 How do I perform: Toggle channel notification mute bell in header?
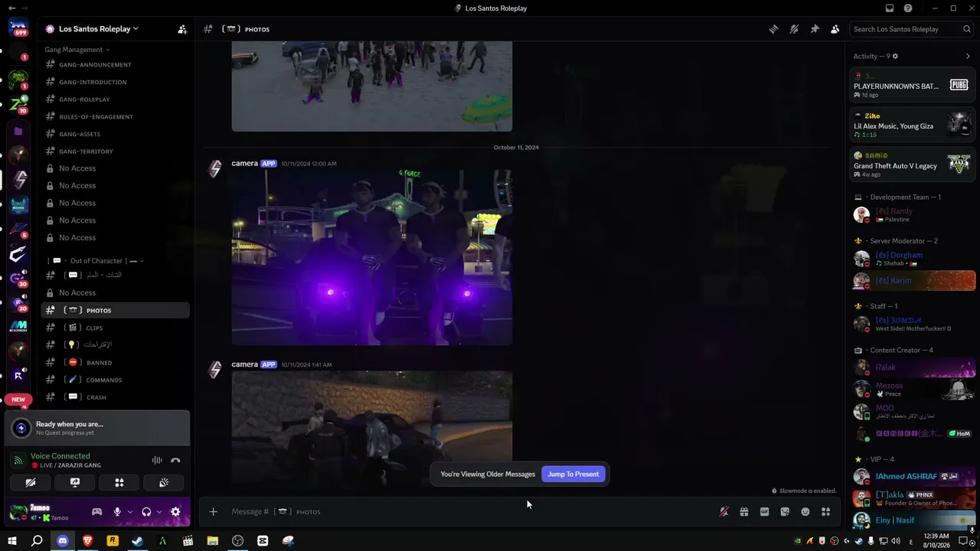(x=795, y=29)
